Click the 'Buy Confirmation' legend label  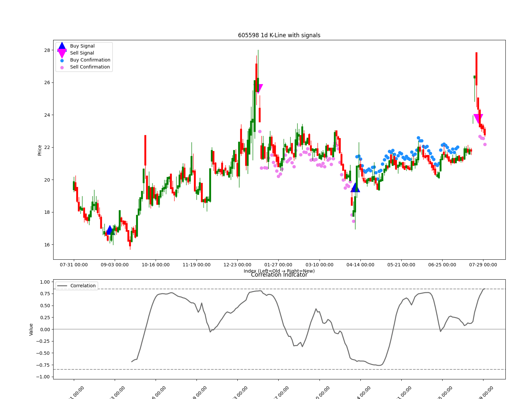[x=90, y=60]
